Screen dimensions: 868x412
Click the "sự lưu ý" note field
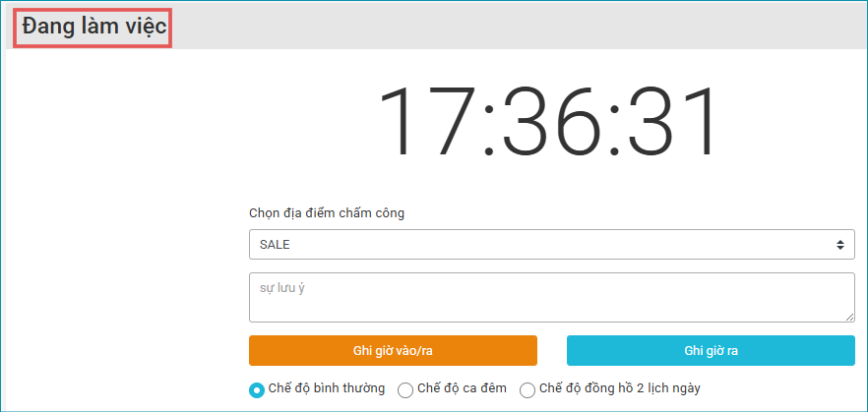pyautogui.click(x=551, y=297)
